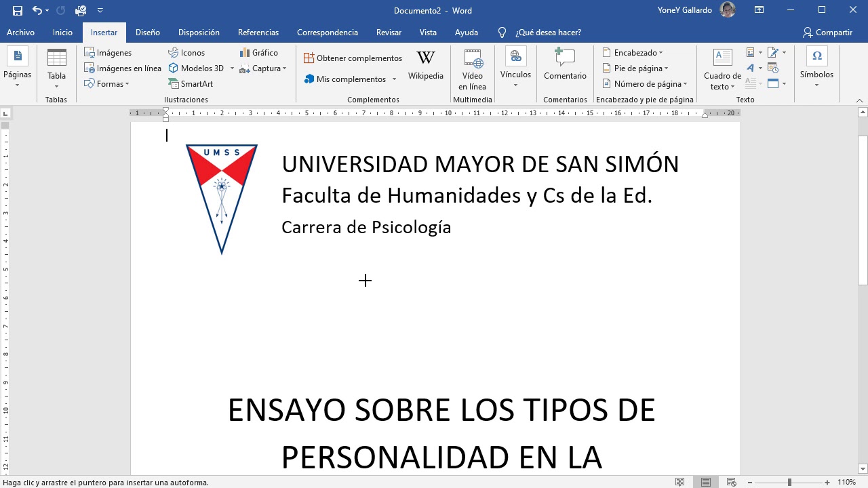This screenshot has width=868, height=488.
Task: Switch to the Disposición tab
Action: (x=199, y=33)
